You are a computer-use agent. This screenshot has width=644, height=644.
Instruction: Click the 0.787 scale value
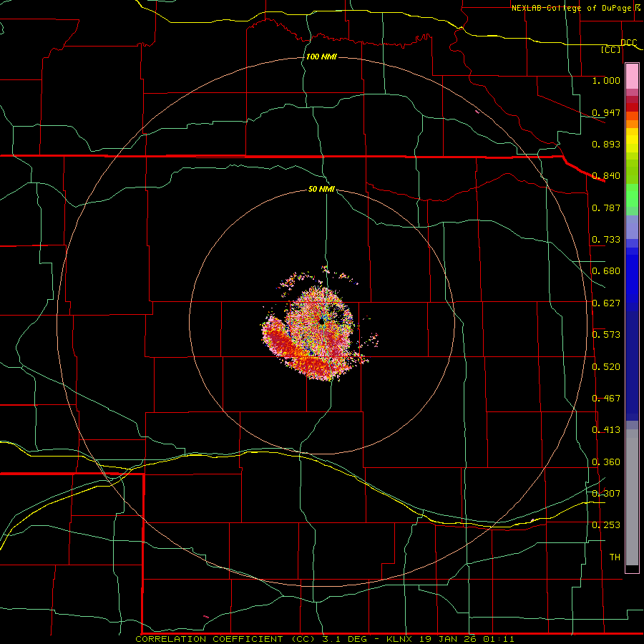pos(606,208)
